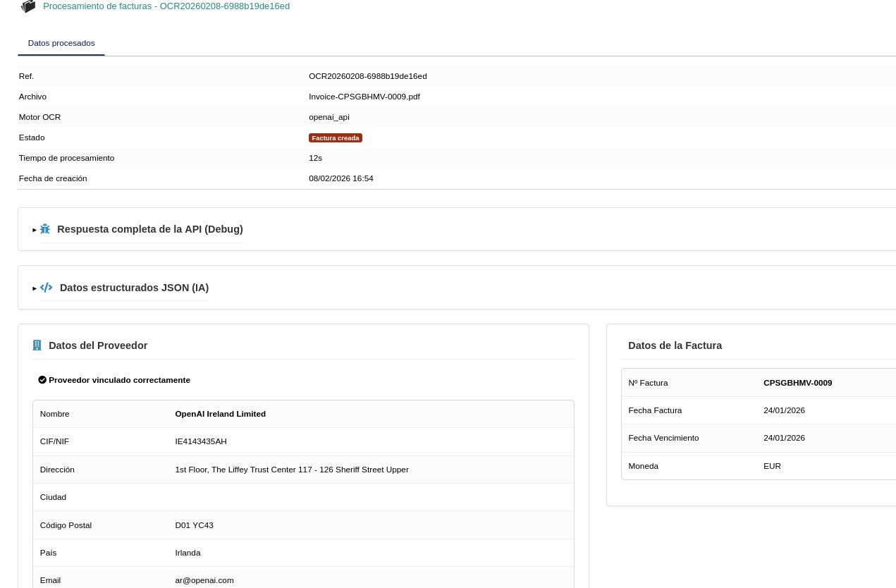The image size is (896, 588).
Task: Click the bug icon in the Debug section
Action: click(45, 229)
